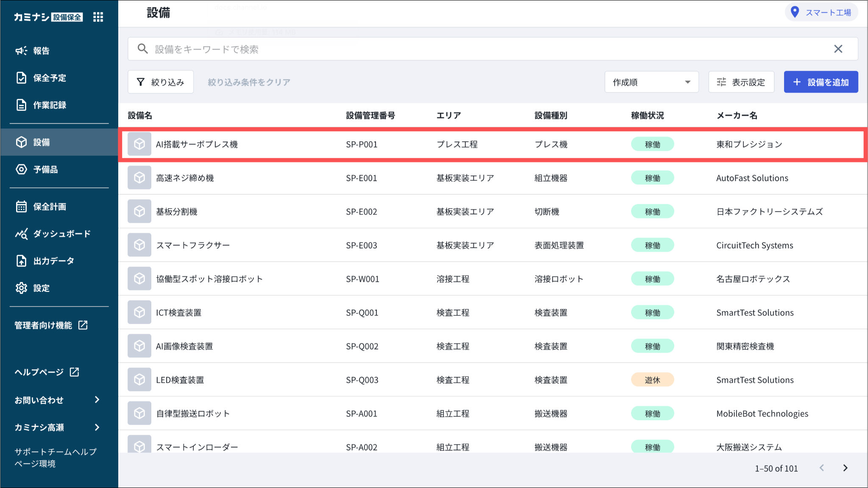
Task: Open ダッシュボード chart icon
Action: [x=21, y=234]
